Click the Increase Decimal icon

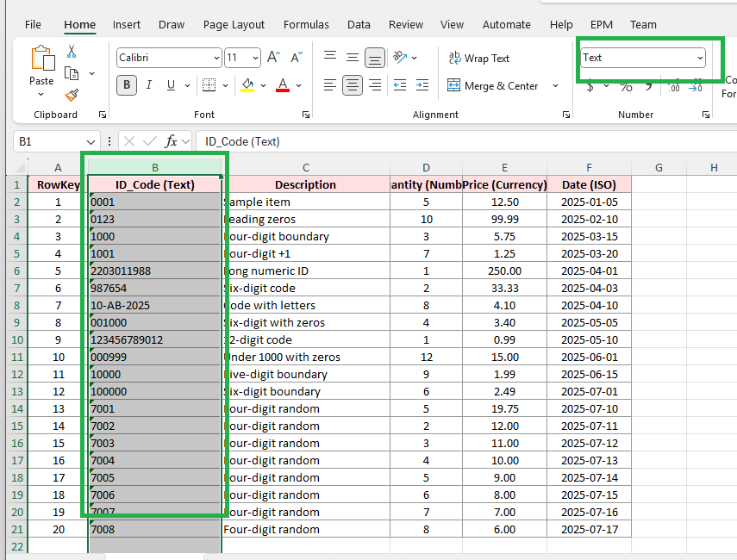pos(674,87)
